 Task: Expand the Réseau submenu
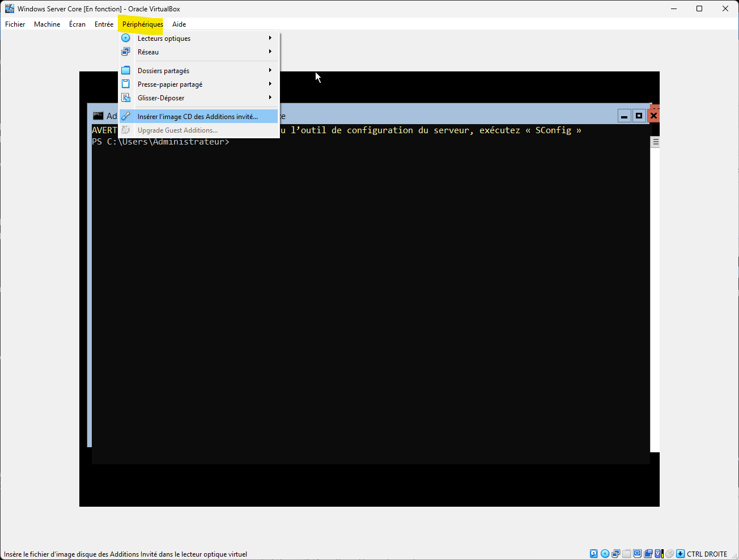[x=198, y=52]
